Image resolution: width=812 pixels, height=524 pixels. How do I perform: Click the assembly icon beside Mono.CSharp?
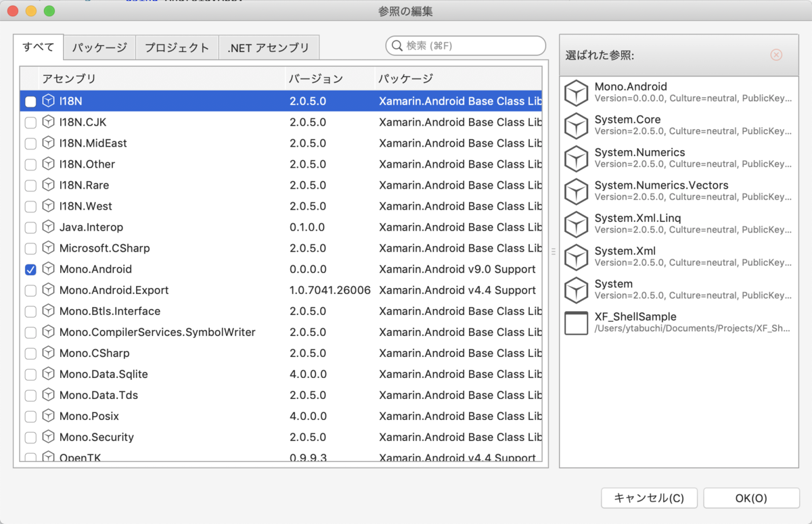(x=48, y=352)
